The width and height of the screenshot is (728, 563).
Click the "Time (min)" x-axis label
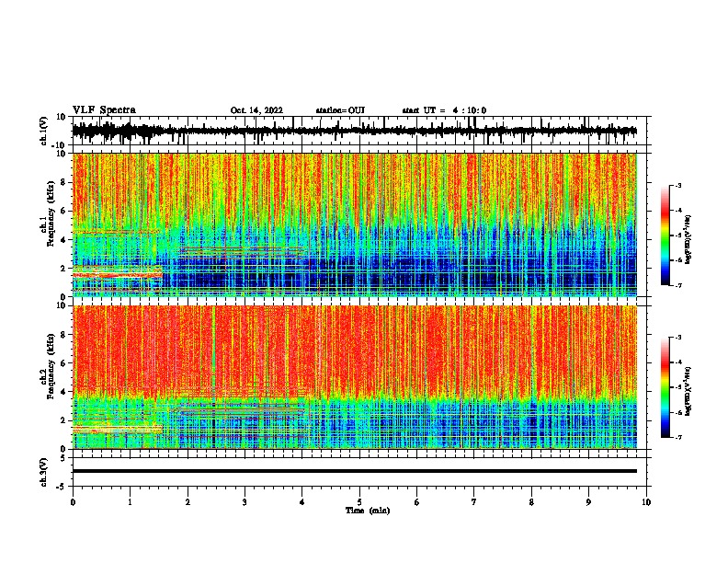coord(368,511)
